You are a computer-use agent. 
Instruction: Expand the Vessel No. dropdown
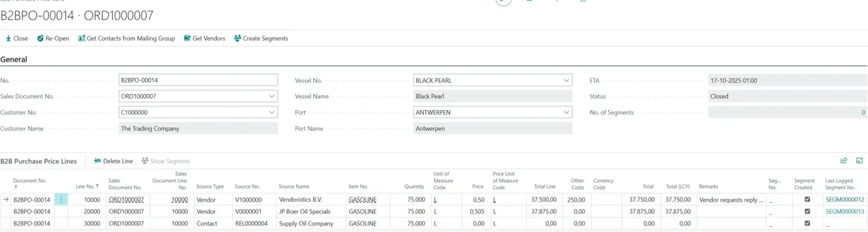click(x=566, y=80)
